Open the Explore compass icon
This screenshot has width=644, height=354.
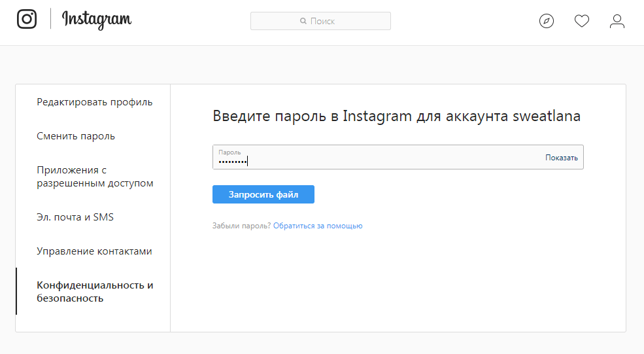[x=547, y=22]
